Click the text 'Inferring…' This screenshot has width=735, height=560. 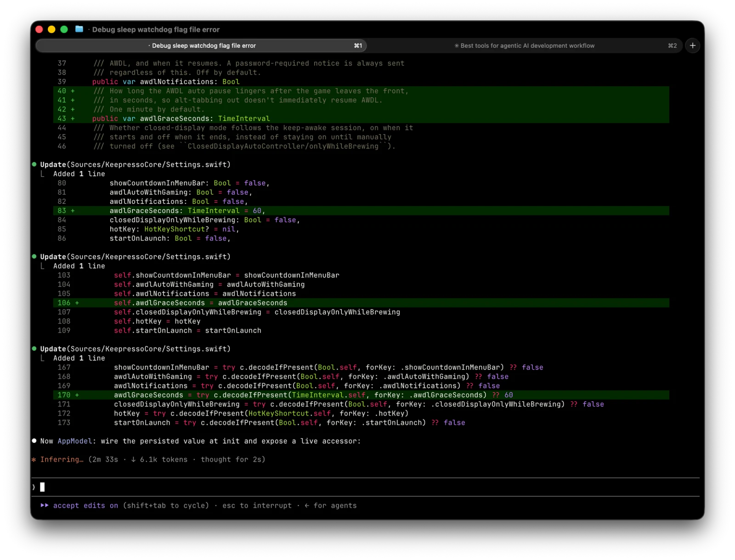[x=62, y=459]
